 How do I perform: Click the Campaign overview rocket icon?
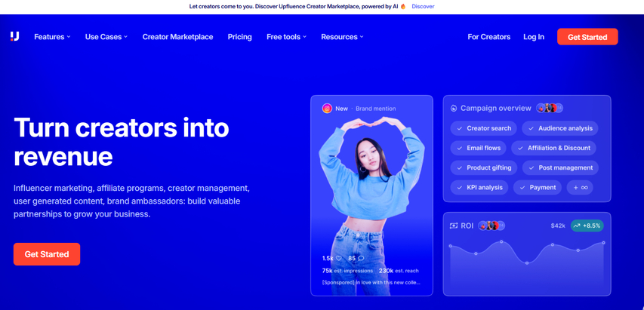[x=454, y=109]
